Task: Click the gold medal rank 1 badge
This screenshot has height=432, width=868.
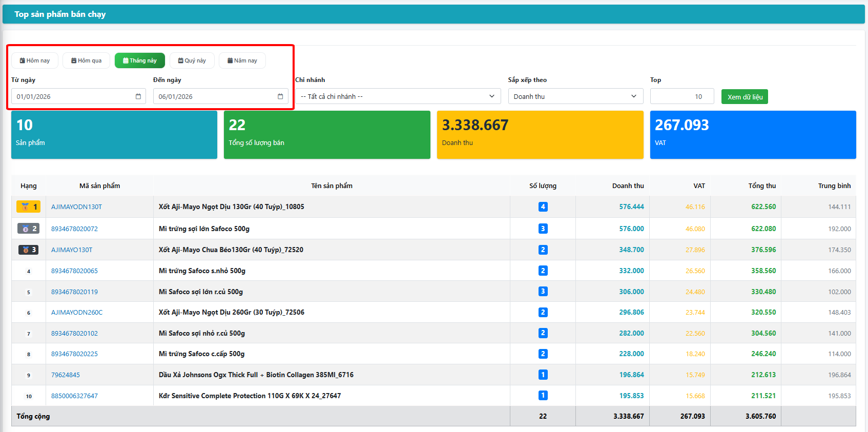Action: click(29, 207)
